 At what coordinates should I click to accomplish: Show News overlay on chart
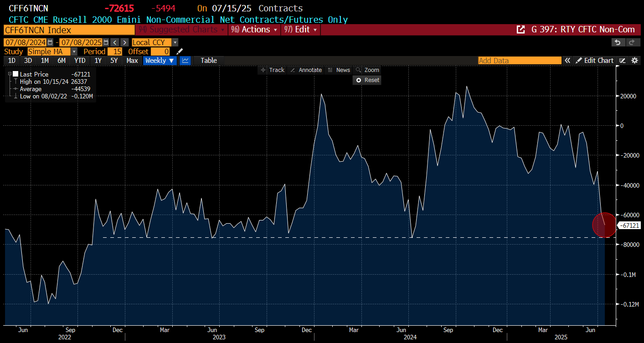pyautogui.click(x=339, y=70)
